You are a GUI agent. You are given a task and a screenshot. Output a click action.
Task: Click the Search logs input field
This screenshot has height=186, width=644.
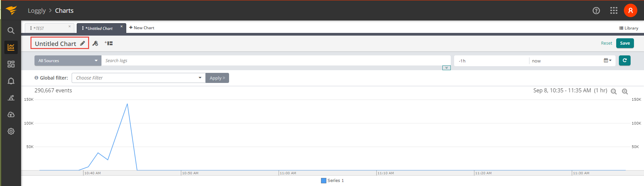click(275, 61)
